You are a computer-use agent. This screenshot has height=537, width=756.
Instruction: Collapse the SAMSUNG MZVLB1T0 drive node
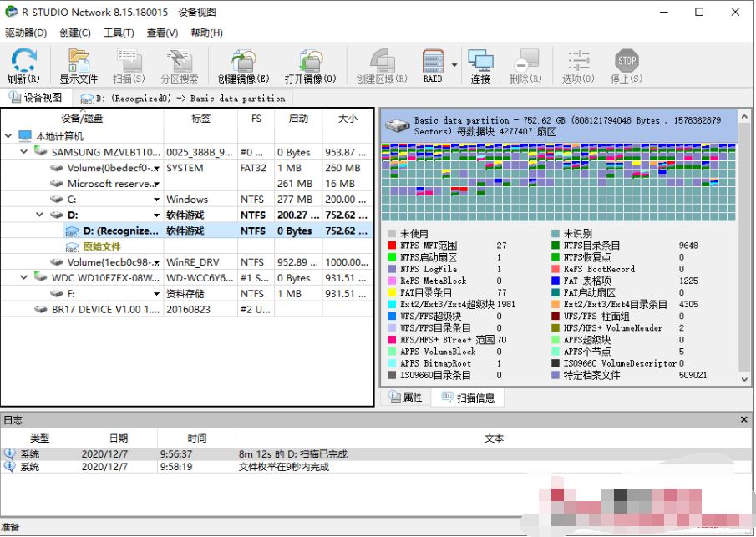pyautogui.click(x=24, y=152)
